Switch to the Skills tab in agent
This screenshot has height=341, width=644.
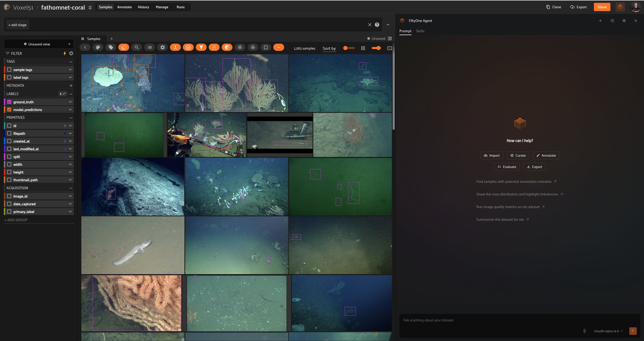[420, 31]
